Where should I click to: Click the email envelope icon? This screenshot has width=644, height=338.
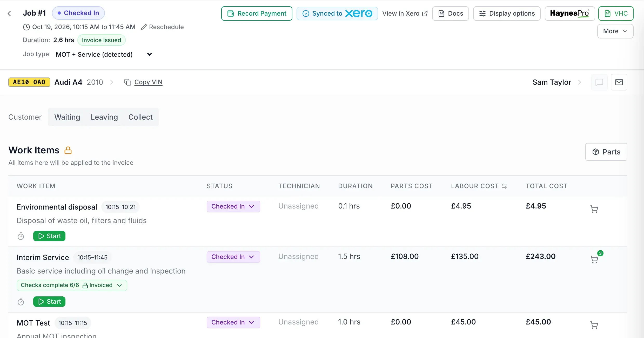(x=619, y=82)
